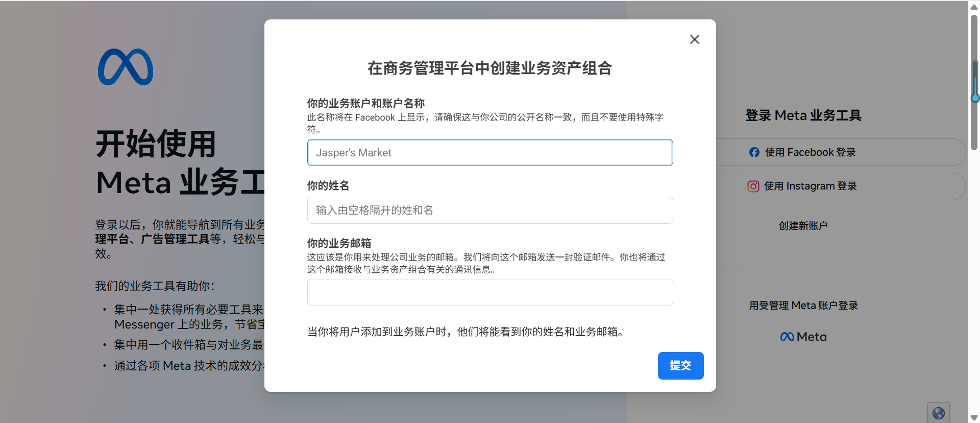Click the scrollbar up arrow
Image resolution: width=980 pixels, height=423 pixels.
[x=974, y=7]
